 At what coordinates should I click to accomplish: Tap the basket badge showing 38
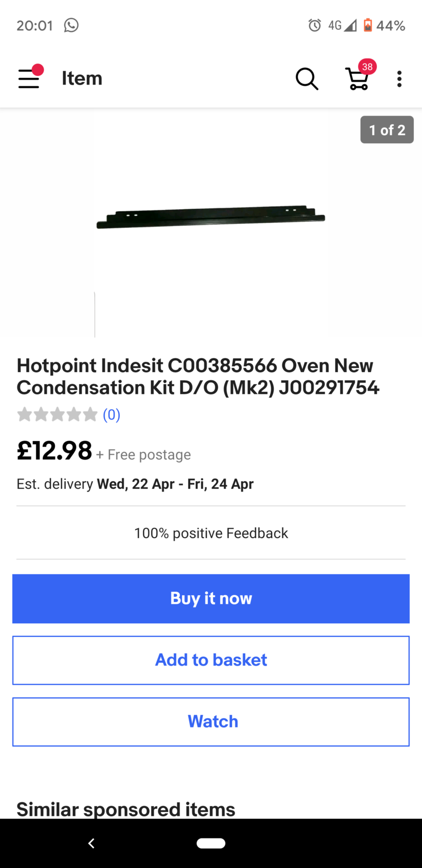tap(367, 67)
